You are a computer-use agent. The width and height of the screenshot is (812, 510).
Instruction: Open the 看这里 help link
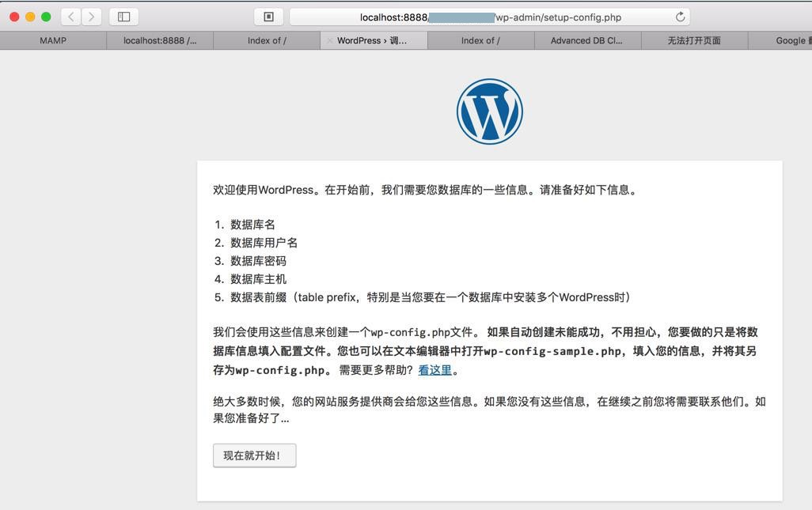[x=434, y=370]
